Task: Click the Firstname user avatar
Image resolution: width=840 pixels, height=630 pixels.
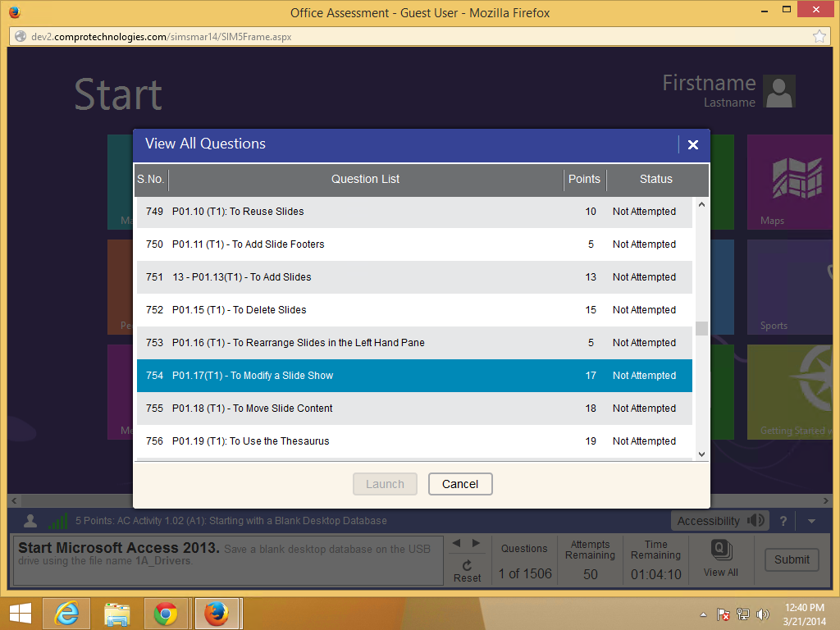Action: (779, 90)
